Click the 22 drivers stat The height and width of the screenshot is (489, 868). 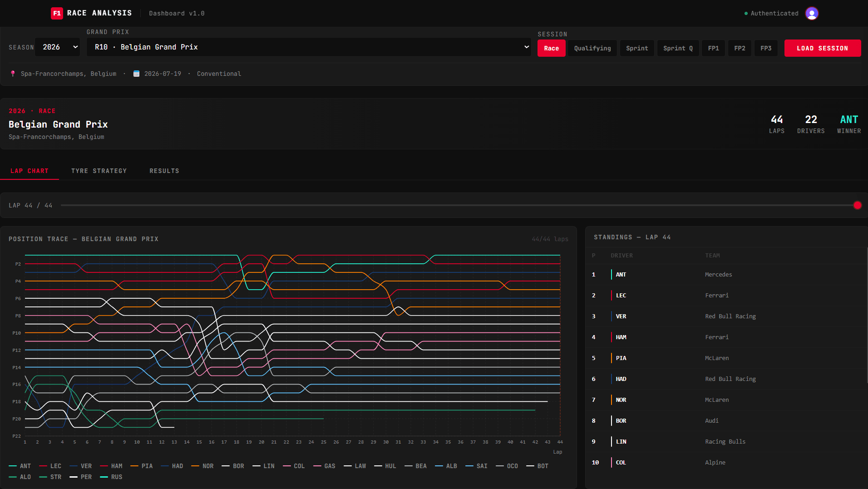[811, 124]
